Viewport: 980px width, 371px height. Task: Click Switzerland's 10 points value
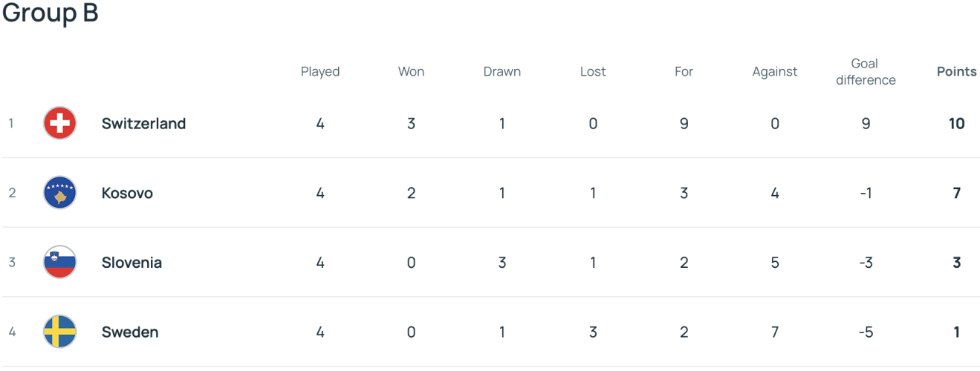click(956, 123)
